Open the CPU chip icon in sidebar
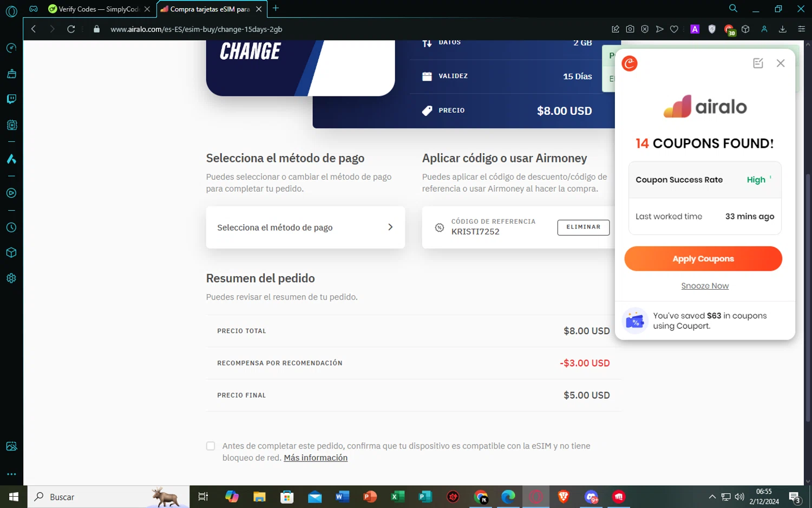Viewport: 812px width, 508px height. pos(11,125)
